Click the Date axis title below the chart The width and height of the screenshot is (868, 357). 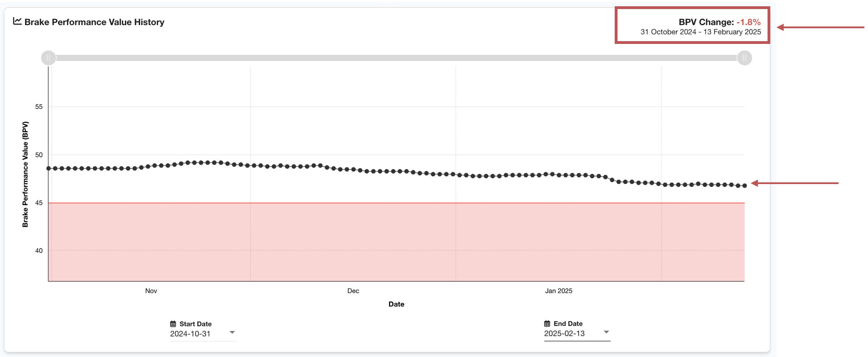(x=396, y=304)
